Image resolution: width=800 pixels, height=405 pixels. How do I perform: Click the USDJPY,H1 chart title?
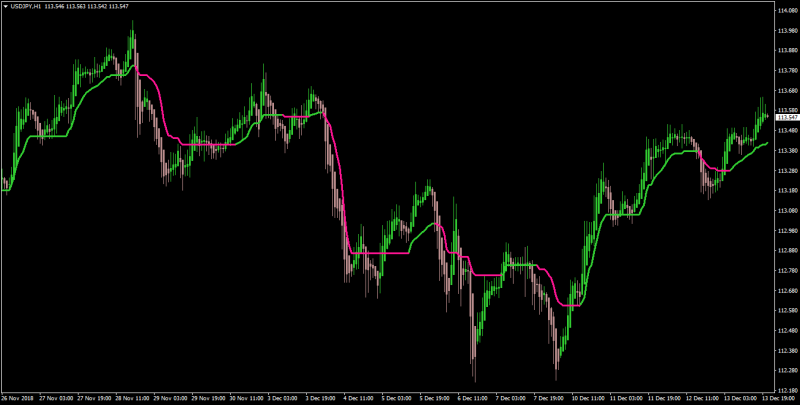point(26,6)
